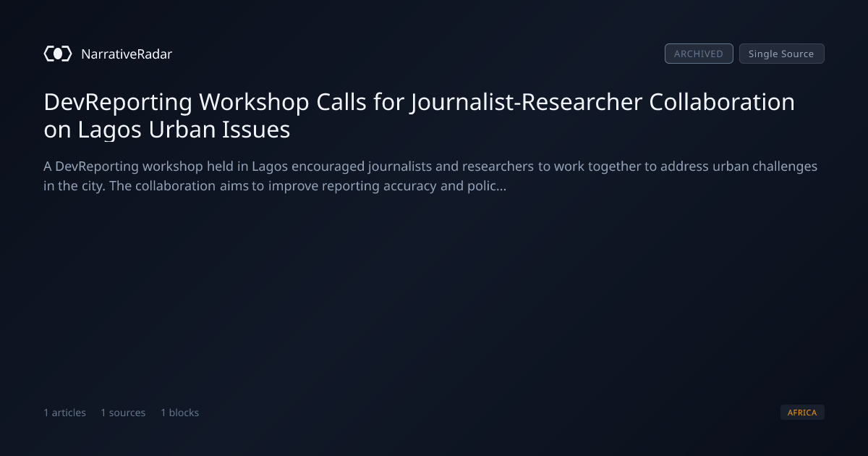Select the orange AFRICA region tag

(802, 413)
